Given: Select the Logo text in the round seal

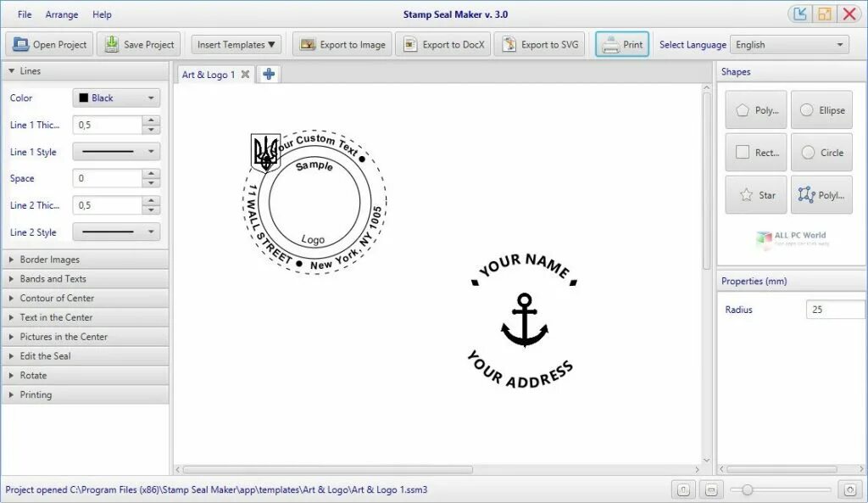Looking at the screenshot, I should tap(313, 239).
